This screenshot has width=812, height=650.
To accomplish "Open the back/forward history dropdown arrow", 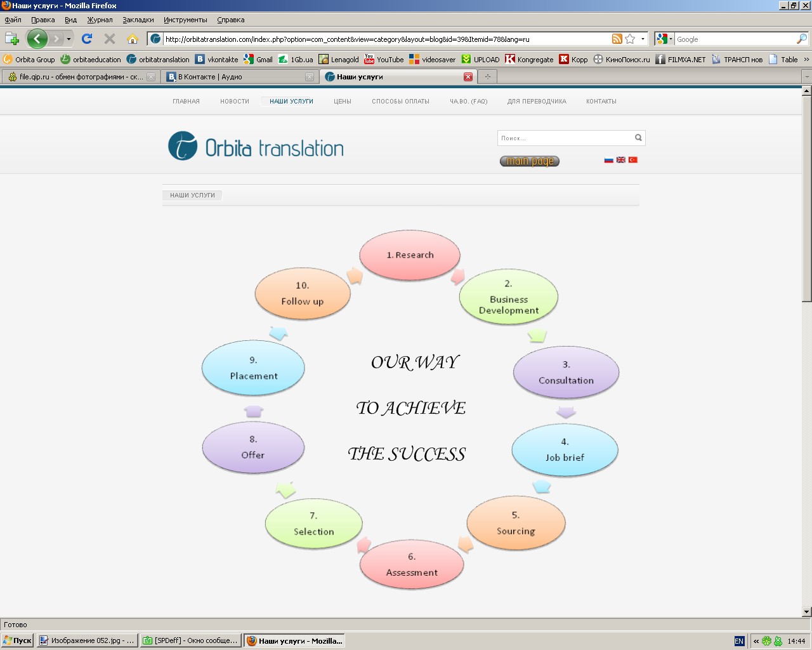I will pyautogui.click(x=69, y=39).
